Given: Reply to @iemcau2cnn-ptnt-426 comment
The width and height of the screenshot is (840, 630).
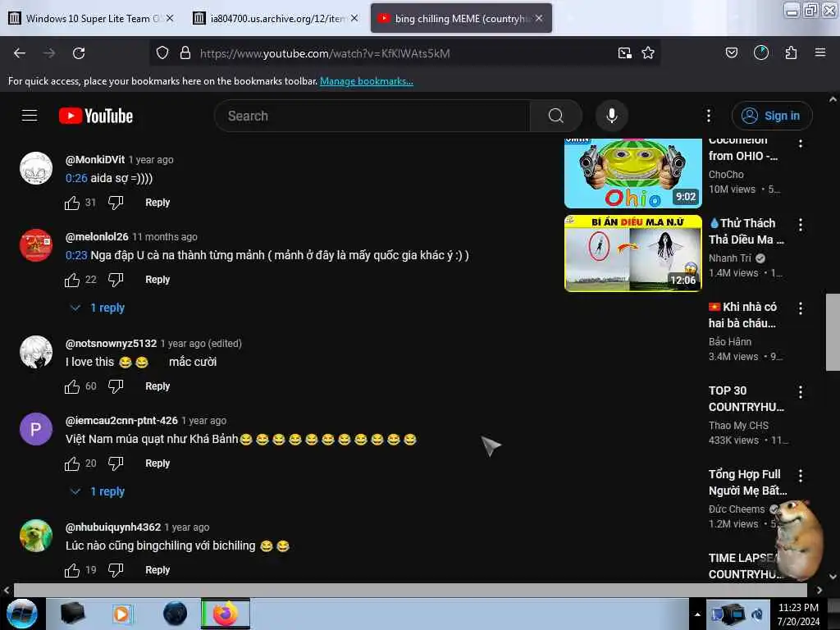Looking at the screenshot, I should (157, 463).
